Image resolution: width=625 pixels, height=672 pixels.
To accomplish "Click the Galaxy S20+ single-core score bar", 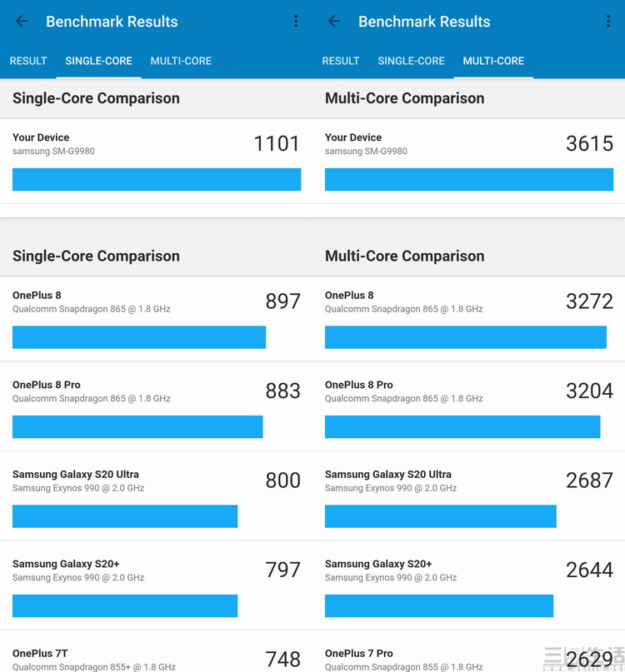I will tap(125, 605).
